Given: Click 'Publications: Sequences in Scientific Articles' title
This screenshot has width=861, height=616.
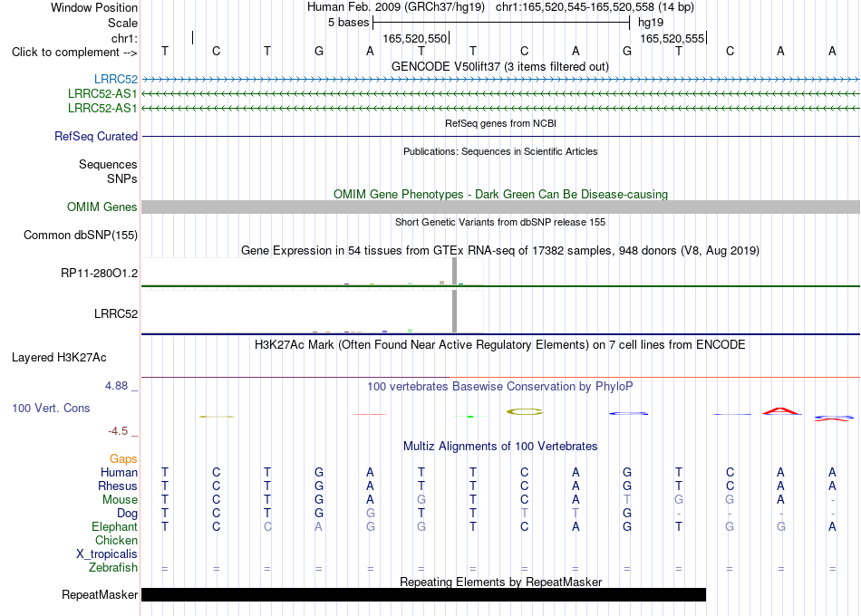Looking at the screenshot, I should [500, 151].
